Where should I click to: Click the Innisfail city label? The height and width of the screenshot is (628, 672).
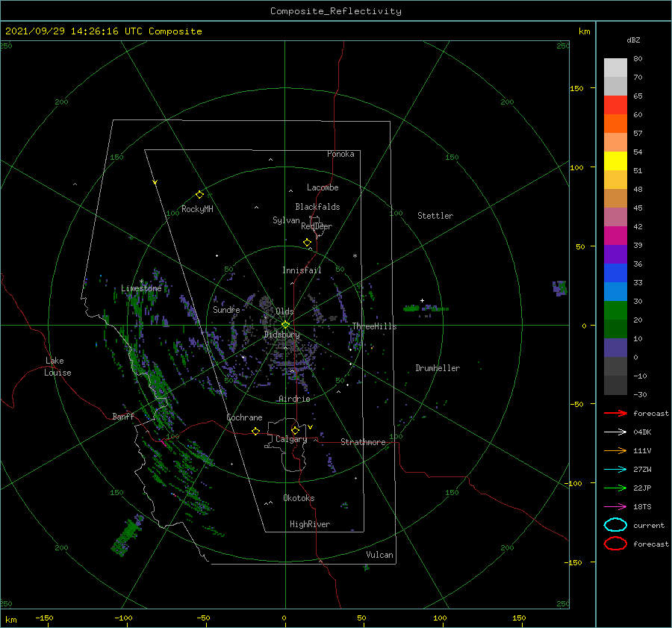click(x=302, y=270)
